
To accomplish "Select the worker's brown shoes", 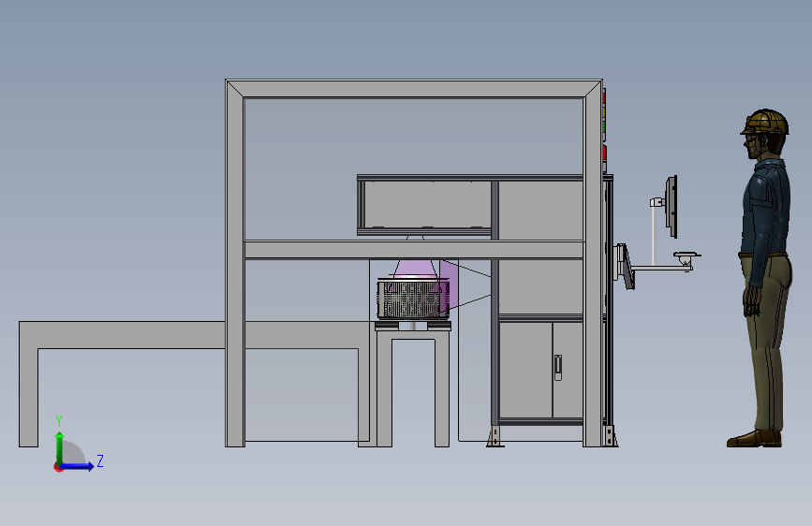I will [754, 439].
